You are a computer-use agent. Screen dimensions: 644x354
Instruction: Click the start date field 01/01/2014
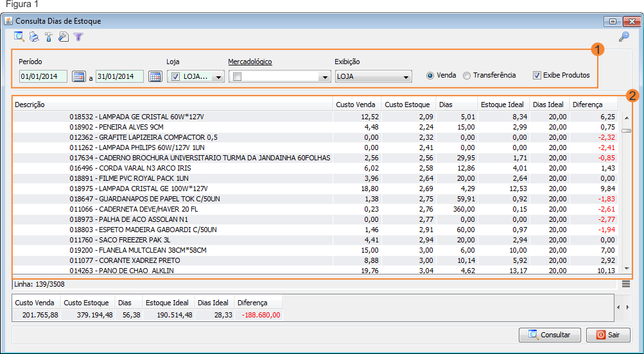43,76
